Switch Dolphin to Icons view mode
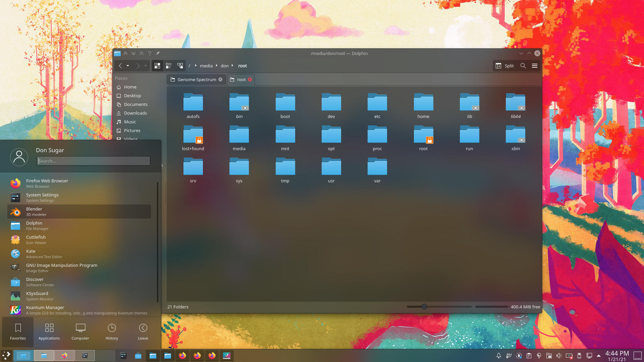644x362 pixels. coord(157,66)
